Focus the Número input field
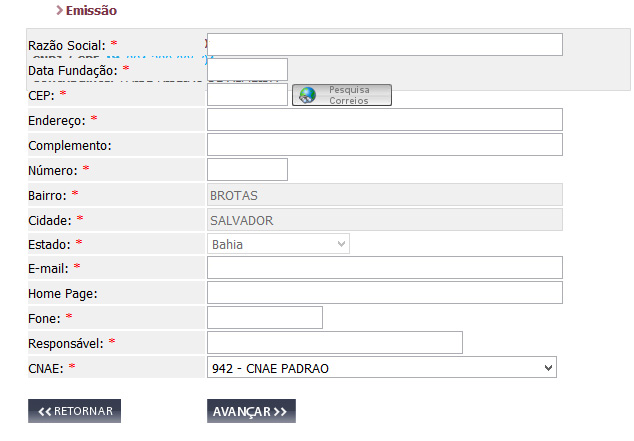Screen dimensions: 634x441 [x=247, y=170]
